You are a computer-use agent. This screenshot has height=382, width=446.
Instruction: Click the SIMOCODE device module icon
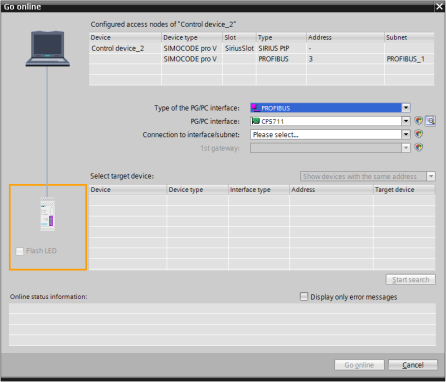[x=48, y=214]
